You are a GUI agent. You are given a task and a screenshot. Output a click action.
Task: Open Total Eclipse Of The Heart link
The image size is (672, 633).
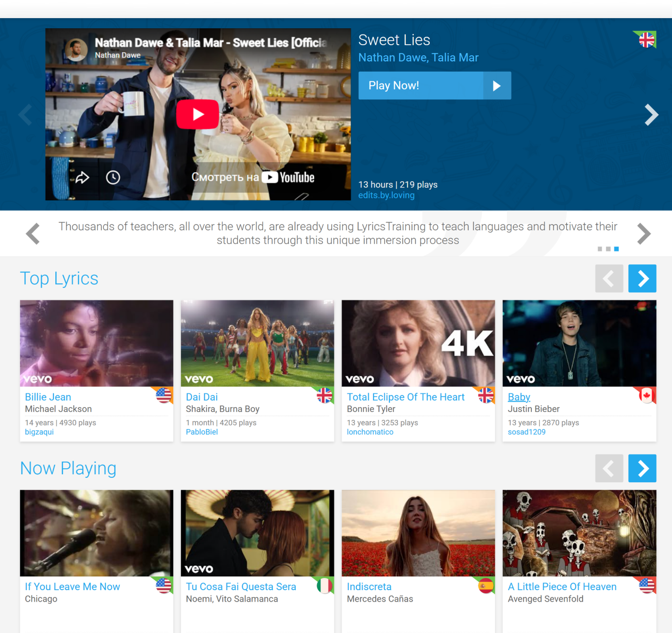tap(405, 397)
